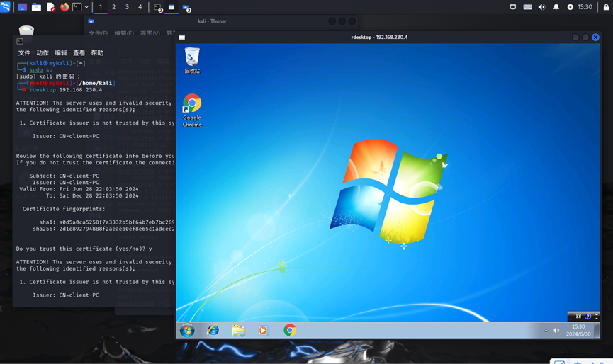Image resolution: width=613 pixels, height=364 pixels.
Task: Open the Windows taskbar volume icon
Action: pyautogui.click(x=556, y=331)
